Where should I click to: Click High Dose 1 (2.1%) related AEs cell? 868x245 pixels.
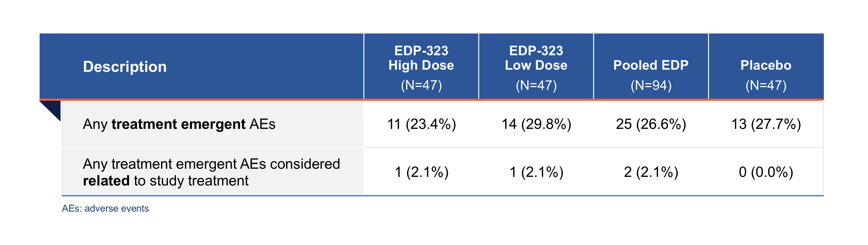(x=422, y=172)
